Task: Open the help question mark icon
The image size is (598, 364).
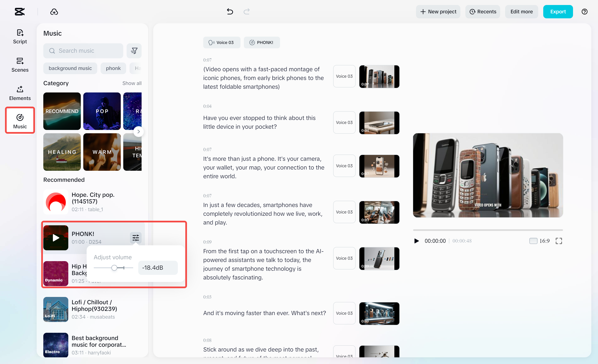Action: tap(584, 11)
